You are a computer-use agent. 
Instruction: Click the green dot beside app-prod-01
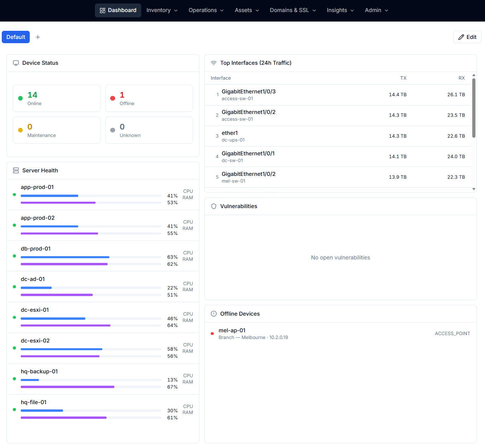click(x=15, y=195)
